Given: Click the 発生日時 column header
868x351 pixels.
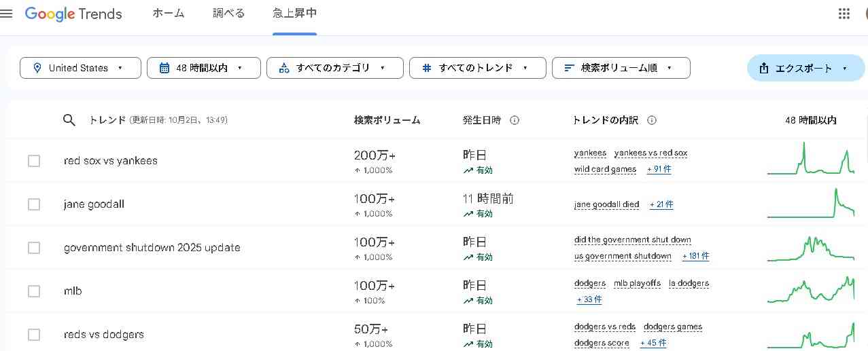Looking at the screenshot, I should click(482, 120).
